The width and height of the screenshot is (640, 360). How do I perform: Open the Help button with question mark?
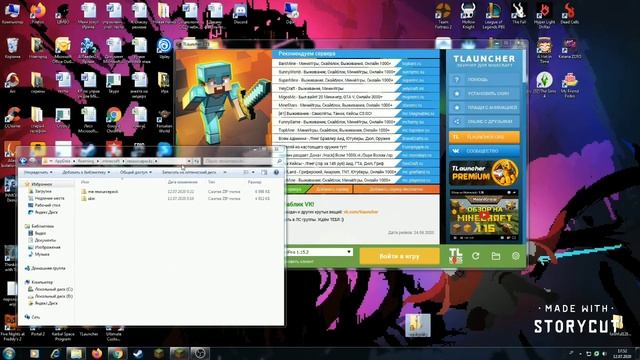point(484,80)
